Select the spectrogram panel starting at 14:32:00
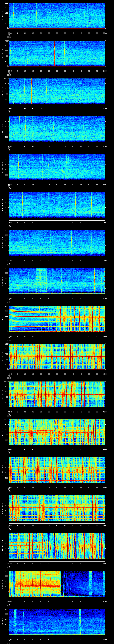 coord(57,16)
